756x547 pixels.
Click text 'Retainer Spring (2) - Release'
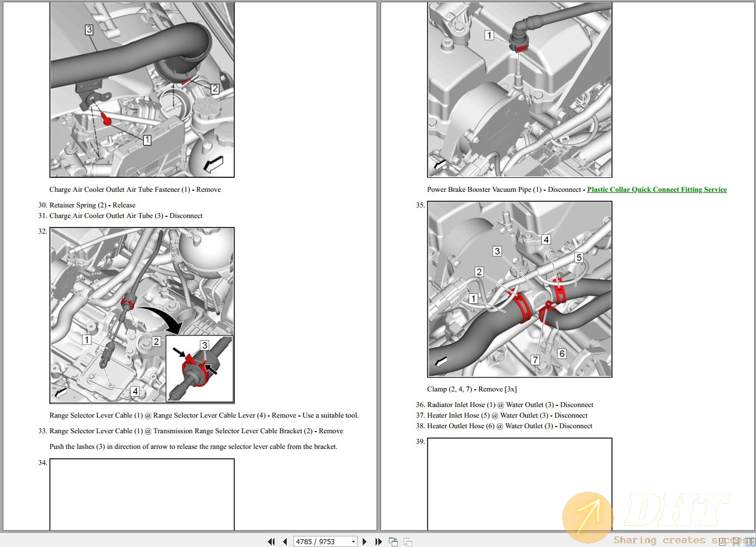pos(93,205)
